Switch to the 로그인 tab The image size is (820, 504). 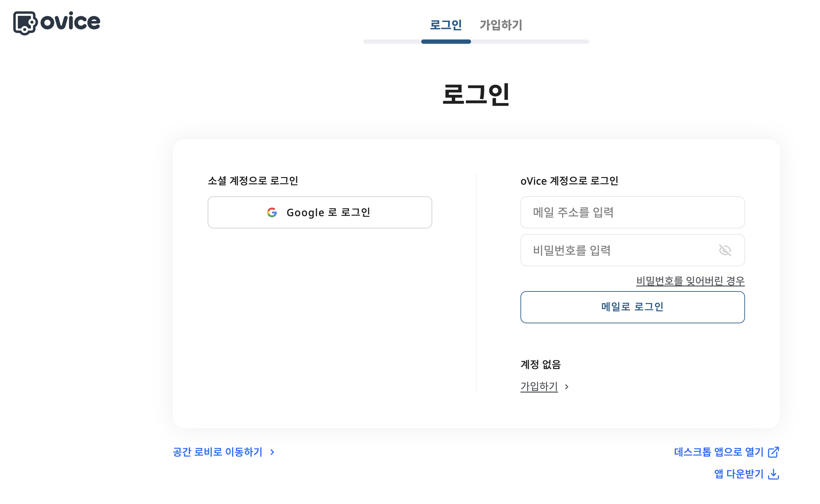(446, 25)
